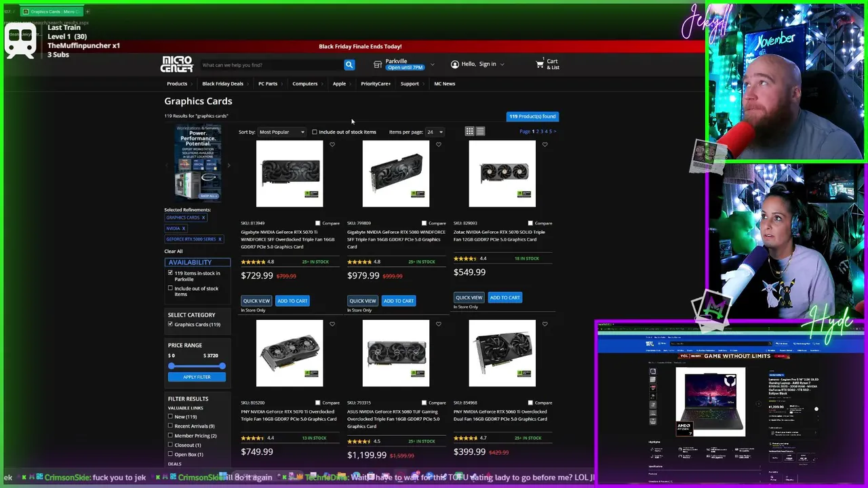This screenshot has width=868, height=488.
Task: Remove the GEFORCE RTX 5000 SERIES refinement X
Action: [x=220, y=239]
